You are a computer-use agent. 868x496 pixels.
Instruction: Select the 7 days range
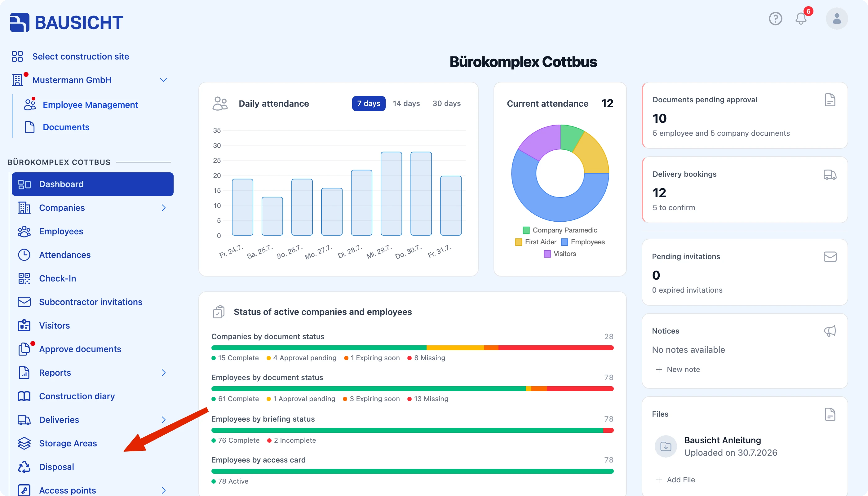click(369, 104)
